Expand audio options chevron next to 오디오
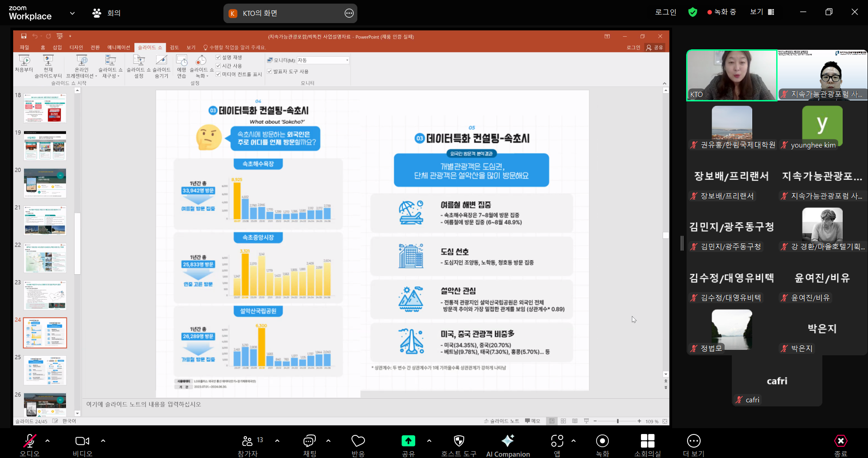This screenshot has width=868, height=458. [x=47, y=440]
